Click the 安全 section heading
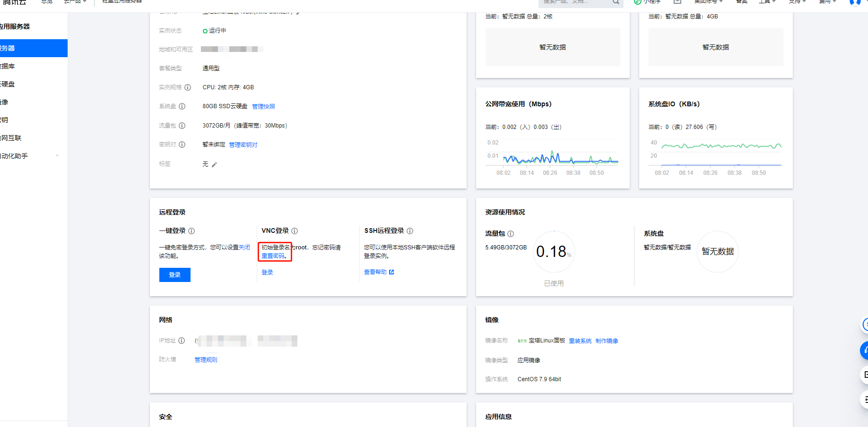The width and height of the screenshot is (868, 427). click(x=165, y=417)
